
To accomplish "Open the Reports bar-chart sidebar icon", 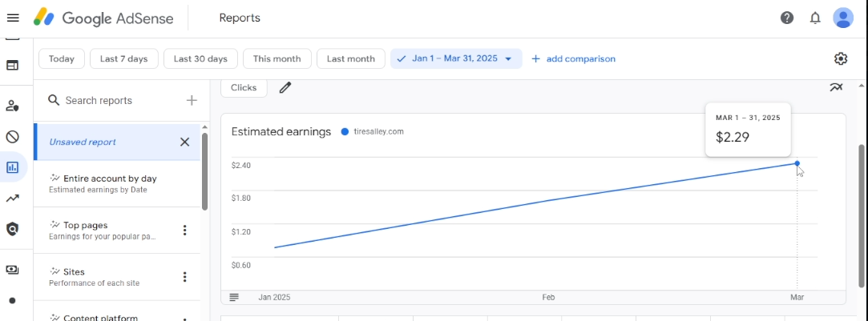I will pos(12,167).
